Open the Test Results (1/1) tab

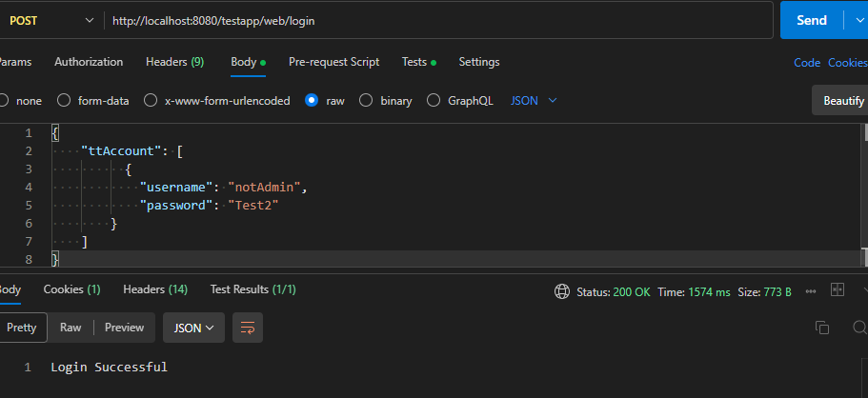click(x=252, y=289)
